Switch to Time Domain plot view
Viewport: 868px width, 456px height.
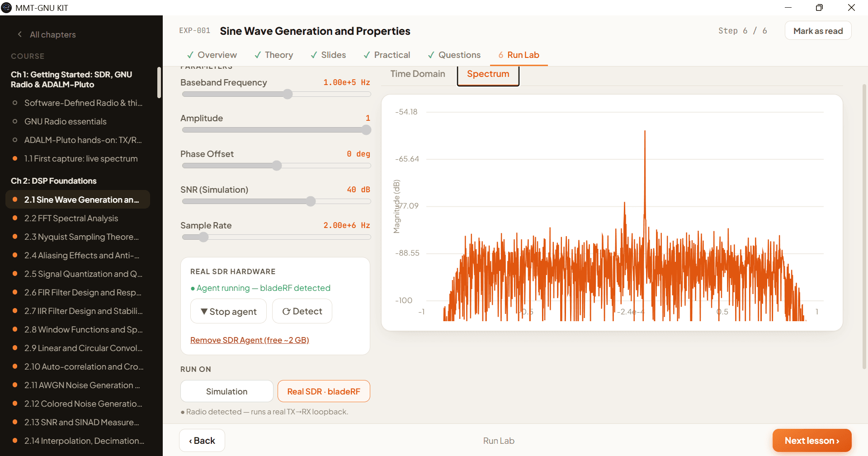(418, 74)
